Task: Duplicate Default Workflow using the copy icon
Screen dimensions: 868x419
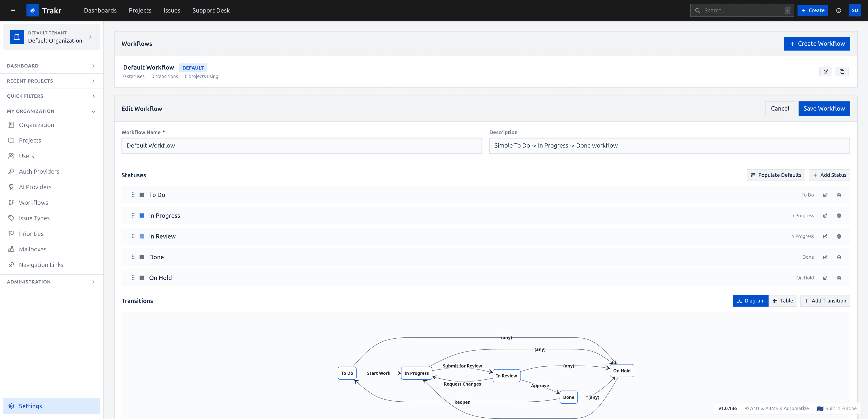Action: click(842, 71)
